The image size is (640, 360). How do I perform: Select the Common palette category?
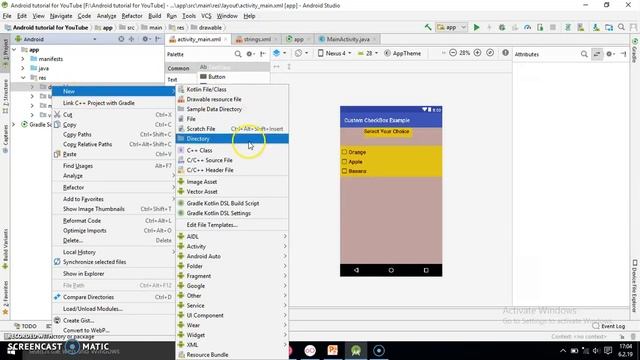click(x=178, y=68)
